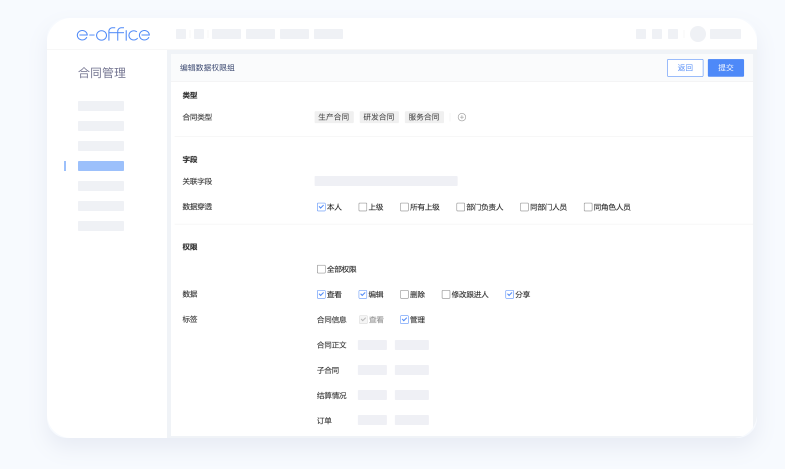Uncheck 管理 checkbox for 合同信息
Screen dimensions: 785x469
tap(404, 320)
